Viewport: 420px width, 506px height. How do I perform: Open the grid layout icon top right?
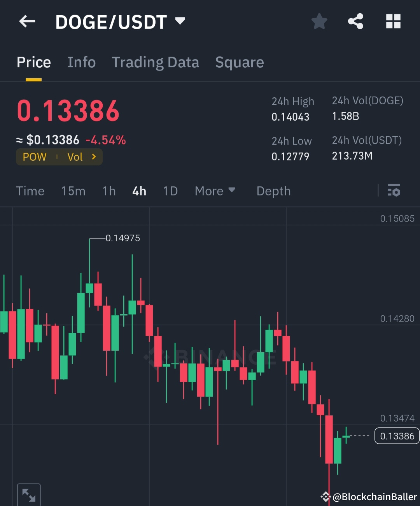click(x=393, y=21)
